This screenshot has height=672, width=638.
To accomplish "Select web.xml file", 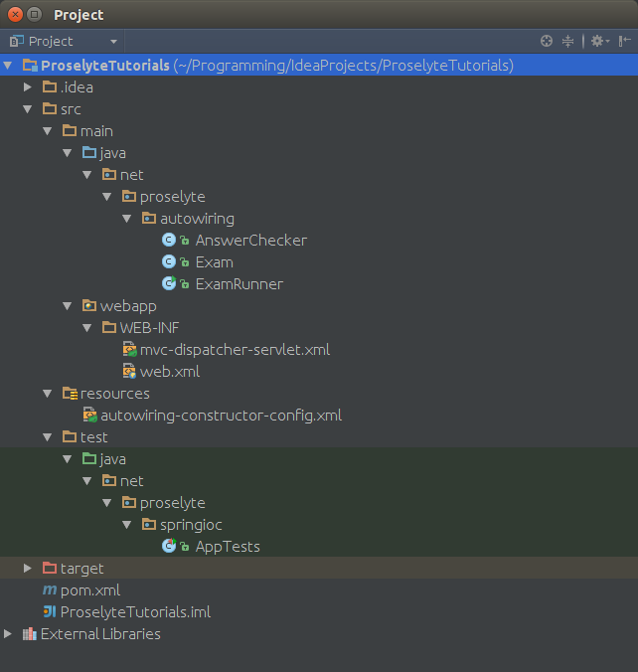I will point(169,372).
